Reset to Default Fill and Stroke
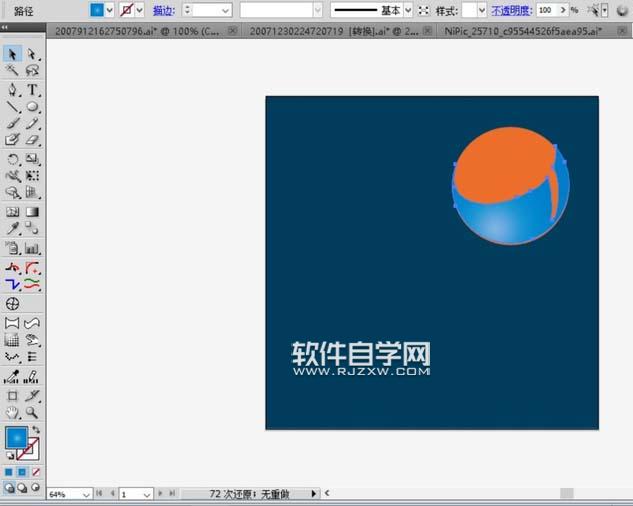Viewport: 633px width, 506px height. tap(10, 456)
